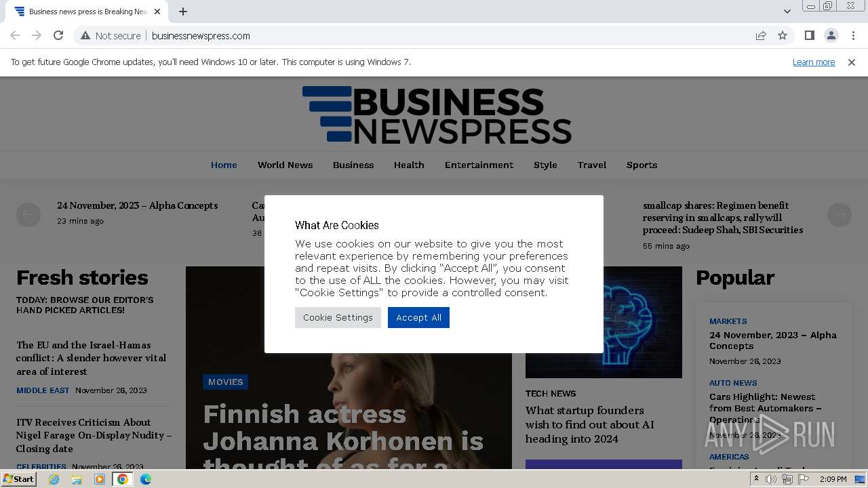Open the AMERICAS category

click(729, 457)
